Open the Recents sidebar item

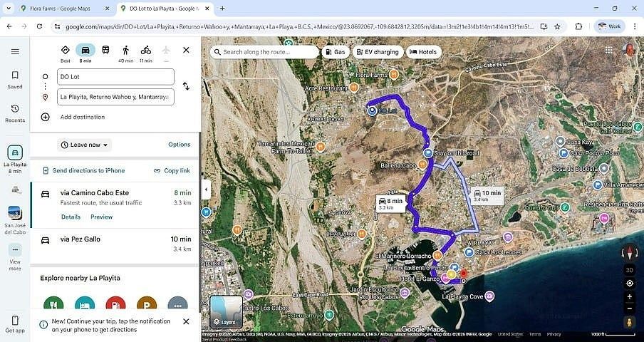(15, 114)
